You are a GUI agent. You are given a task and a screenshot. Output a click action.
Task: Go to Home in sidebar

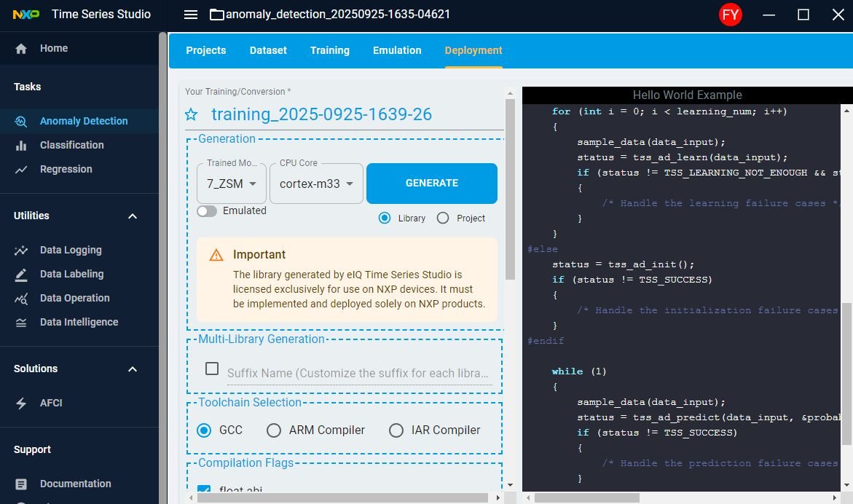pyautogui.click(x=79, y=48)
